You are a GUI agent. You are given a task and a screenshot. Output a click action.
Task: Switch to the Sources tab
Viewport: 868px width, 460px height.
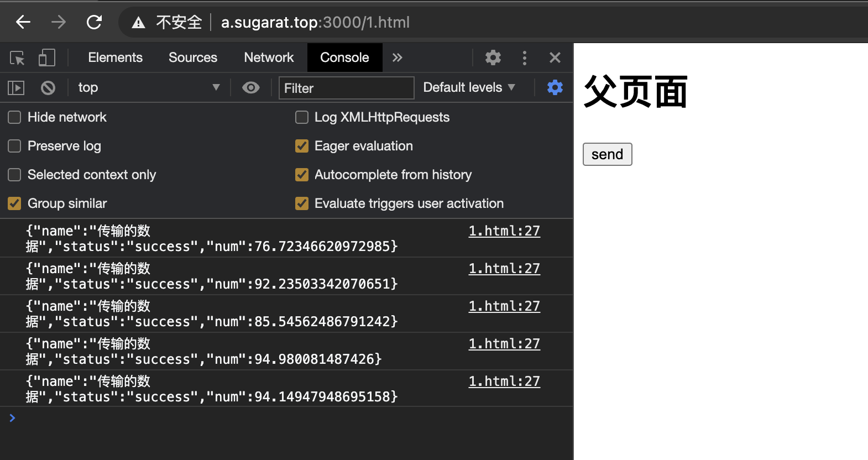[193, 57]
